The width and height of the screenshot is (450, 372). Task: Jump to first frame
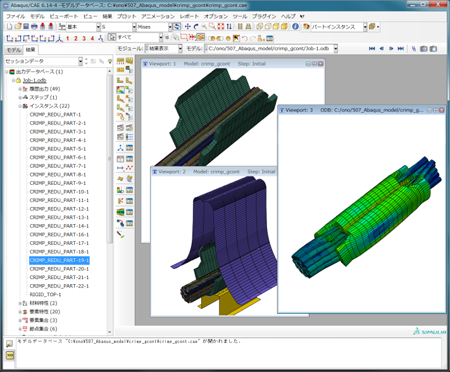coord(372,49)
